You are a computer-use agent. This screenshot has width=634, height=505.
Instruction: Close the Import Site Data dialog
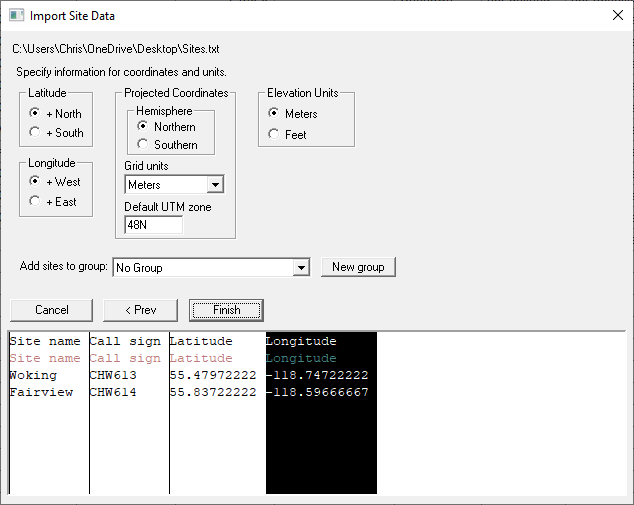(x=617, y=15)
